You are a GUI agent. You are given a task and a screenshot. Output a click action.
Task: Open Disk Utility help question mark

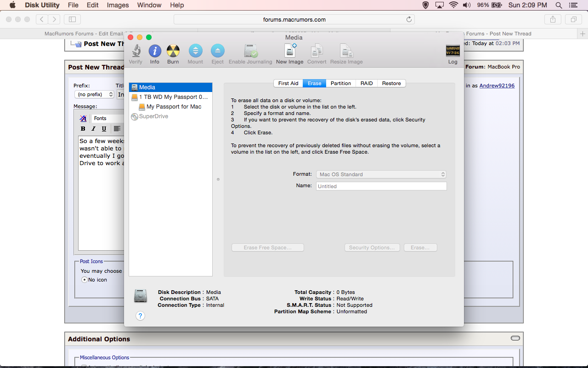coord(141,316)
